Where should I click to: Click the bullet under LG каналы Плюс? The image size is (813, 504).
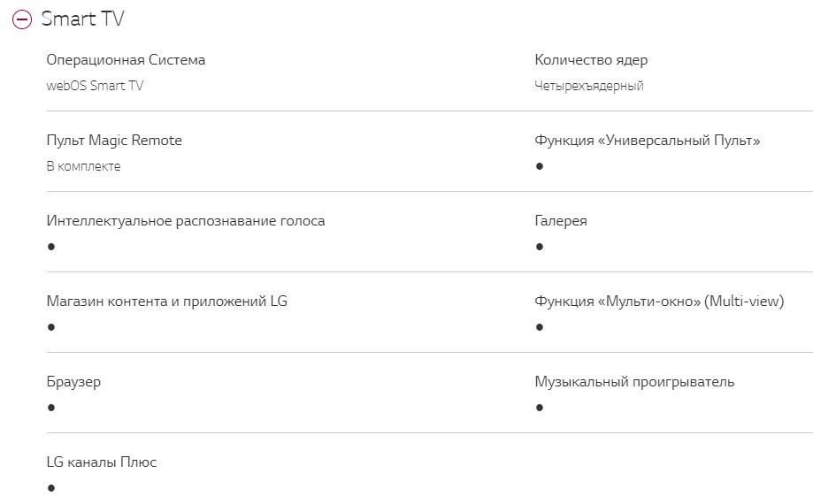(x=51, y=488)
